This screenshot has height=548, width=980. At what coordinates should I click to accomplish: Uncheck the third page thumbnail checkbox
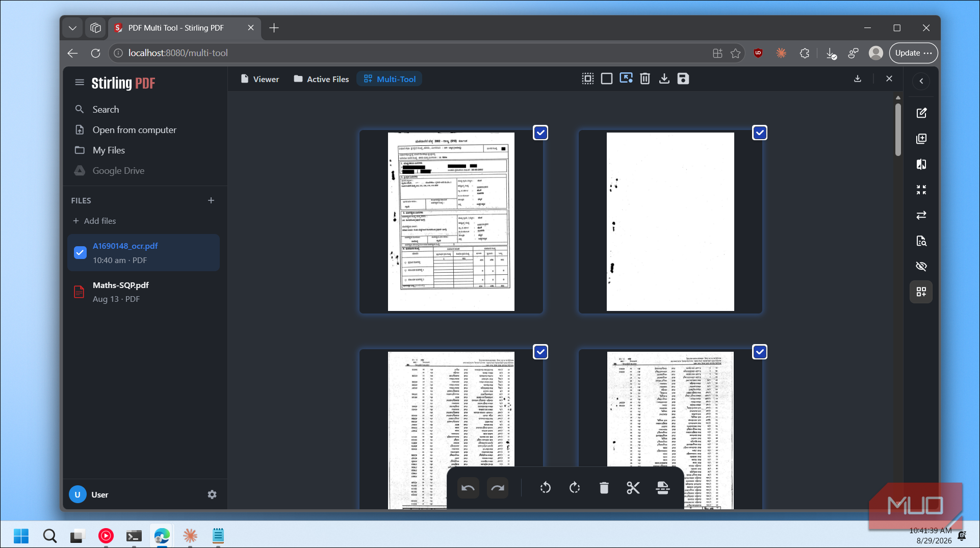click(540, 352)
